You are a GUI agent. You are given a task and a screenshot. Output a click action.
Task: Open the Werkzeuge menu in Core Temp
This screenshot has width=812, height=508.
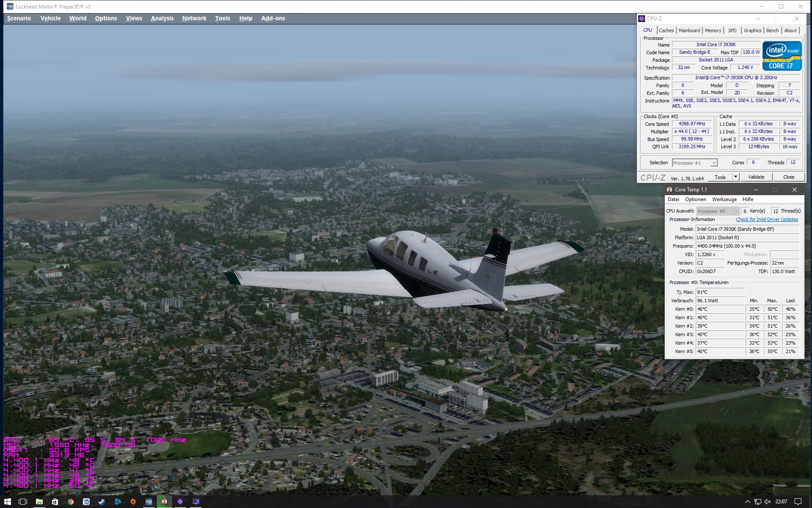click(x=724, y=199)
